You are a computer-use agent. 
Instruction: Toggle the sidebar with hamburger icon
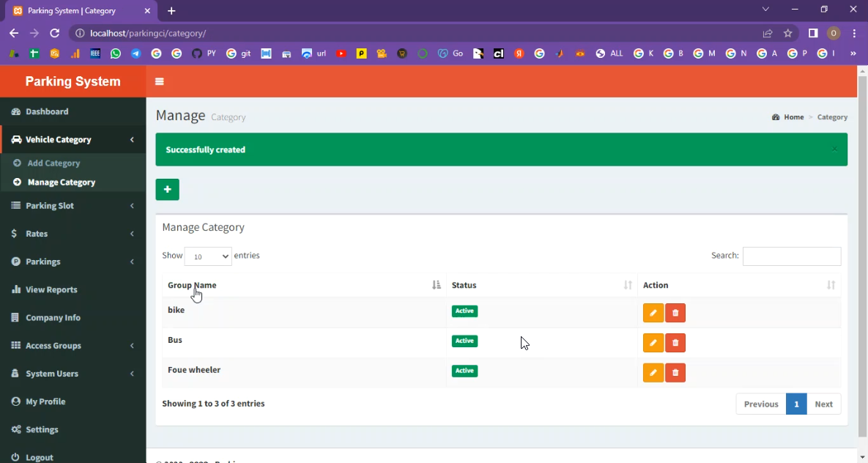160,82
